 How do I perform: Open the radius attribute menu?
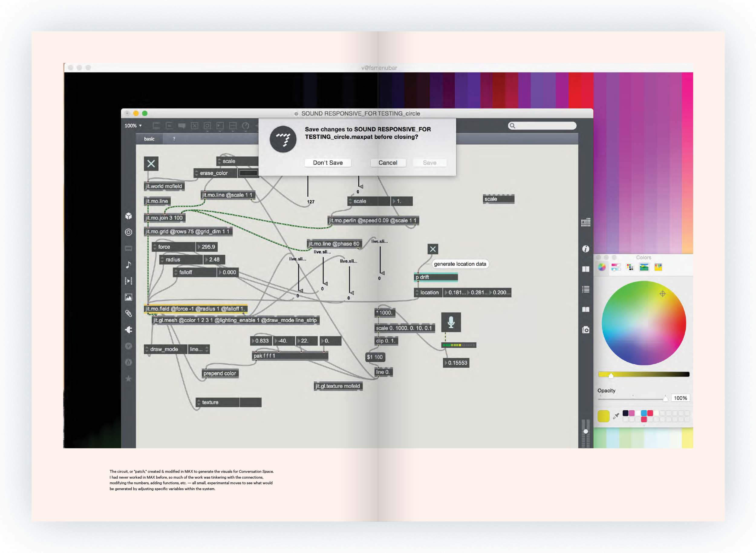pos(181,259)
